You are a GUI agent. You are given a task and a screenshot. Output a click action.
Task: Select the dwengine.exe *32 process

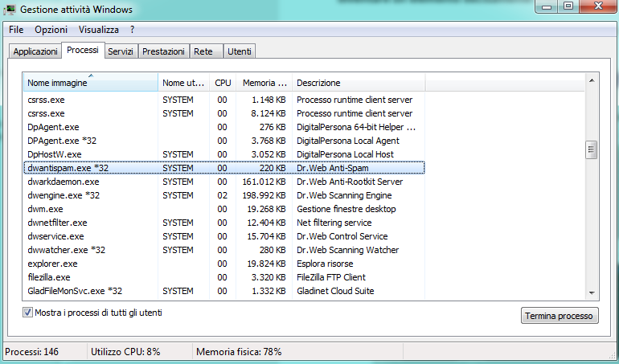click(x=224, y=195)
